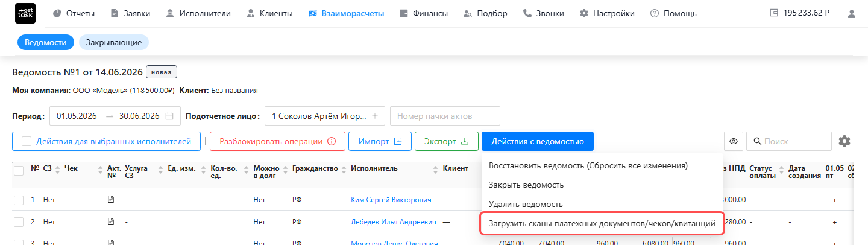Focus the Номер пачки актов field

(445, 116)
